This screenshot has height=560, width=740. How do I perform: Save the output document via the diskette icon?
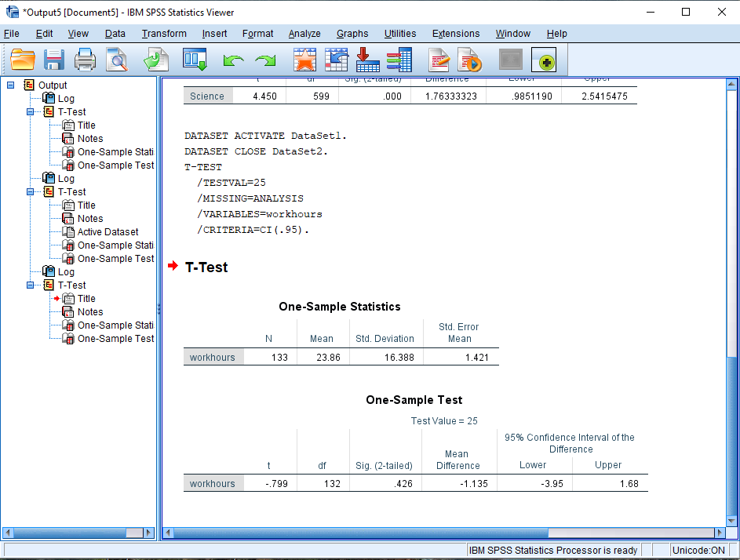click(x=53, y=60)
